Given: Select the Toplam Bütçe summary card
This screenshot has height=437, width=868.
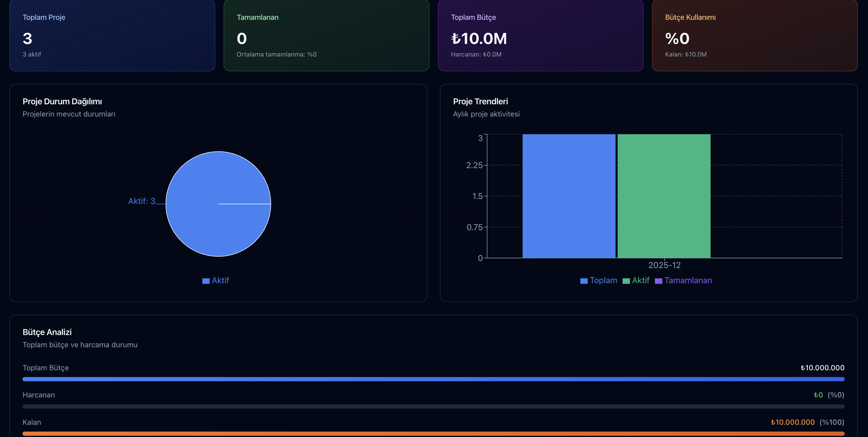Looking at the screenshot, I should tap(540, 35).
